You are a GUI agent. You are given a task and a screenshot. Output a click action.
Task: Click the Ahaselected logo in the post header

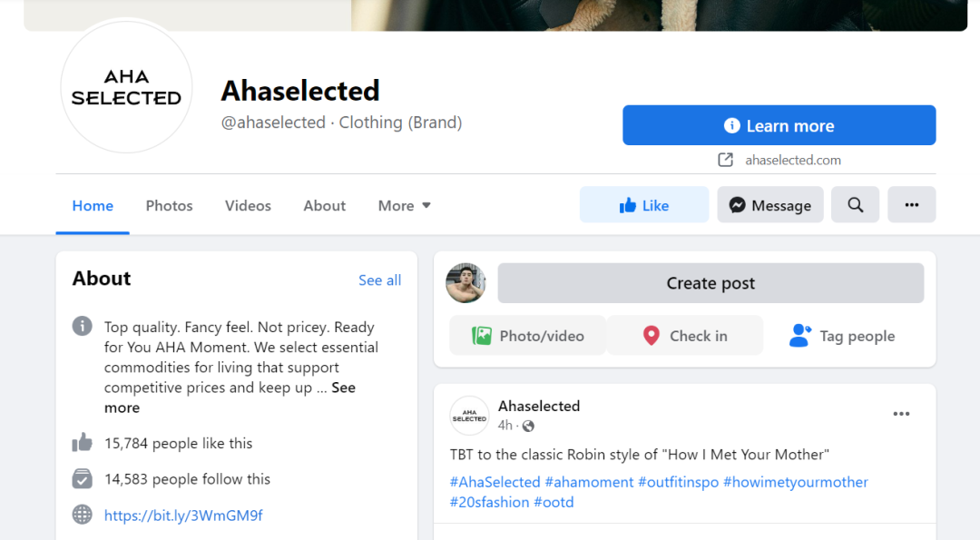click(x=469, y=416)
